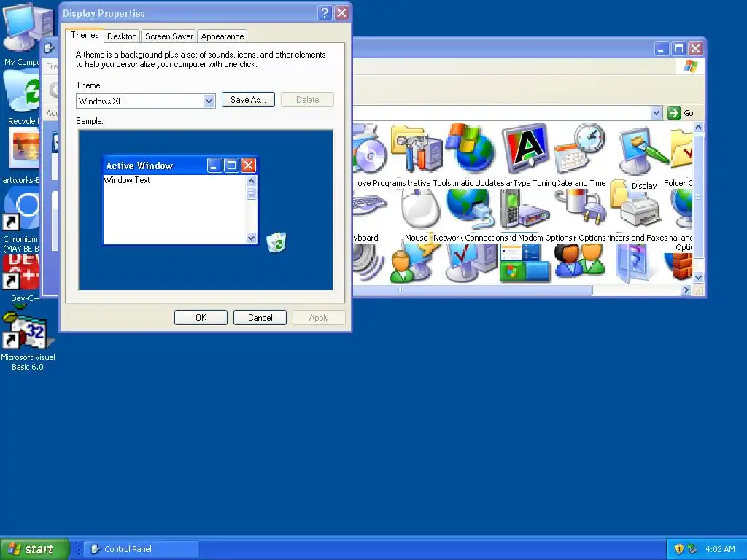Click security shield icon in system tray
This screenshot has width=747, height=560.
(x=679, y=549)
